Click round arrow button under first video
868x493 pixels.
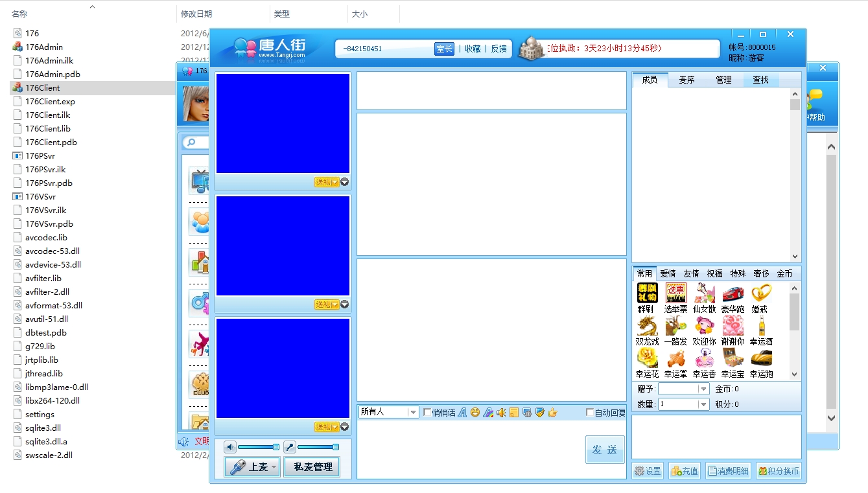(345, 182)
